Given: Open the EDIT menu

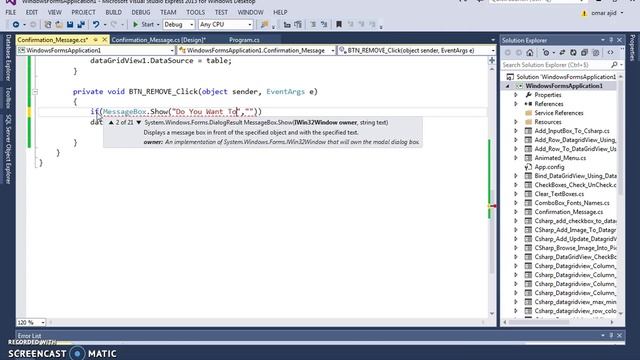Looking at the screenshot, I should 31,12.
